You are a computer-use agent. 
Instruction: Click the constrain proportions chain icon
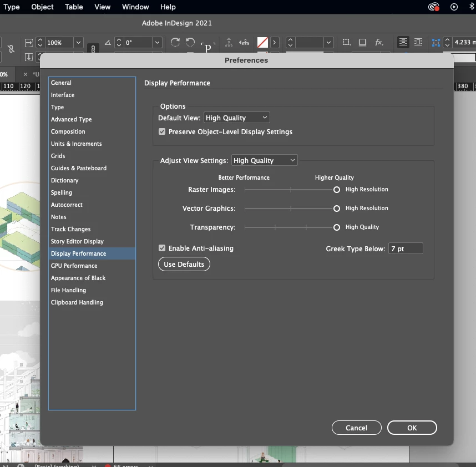pyautogui.click(x=93, y=48)
